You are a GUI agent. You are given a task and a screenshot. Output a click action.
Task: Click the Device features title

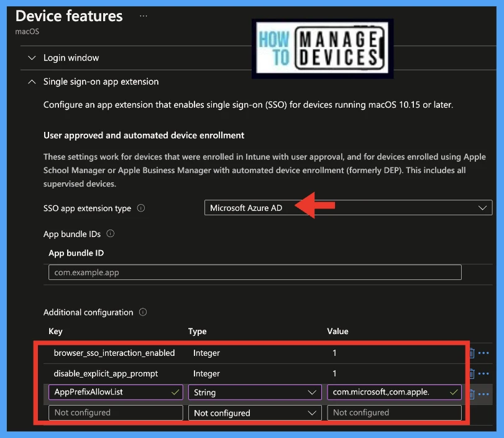69,16
